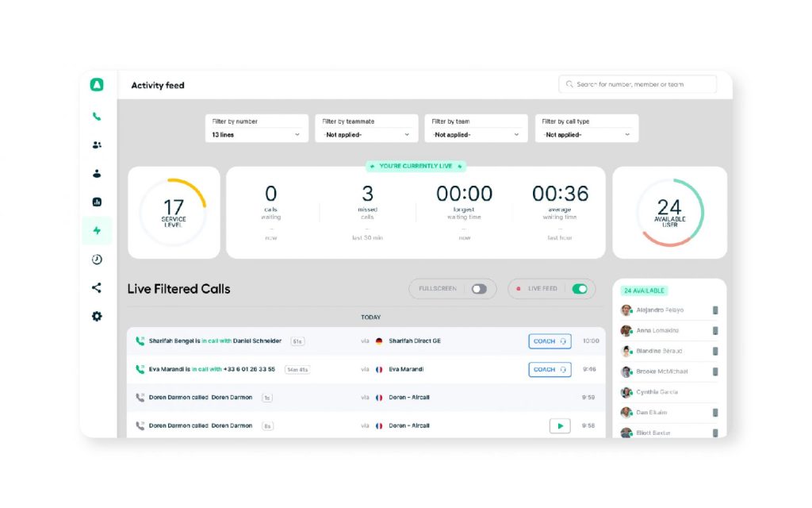Image resolution: width=812 pixels, height=508 pixels.
Task: Click the Share/Integrations icon in the sidebar
Action: click(x=96, y=287)
